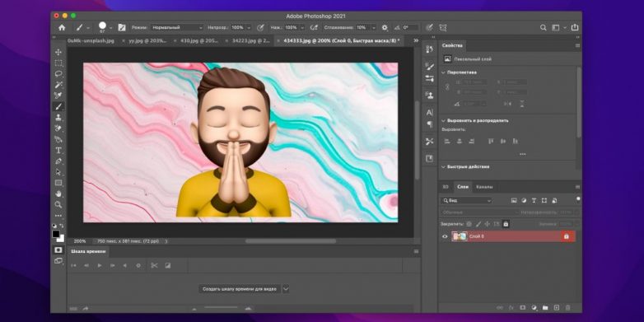The image size is (644, 322).
Task: Select the Horizontal Type tool
Action: click(x=58, y=151)
